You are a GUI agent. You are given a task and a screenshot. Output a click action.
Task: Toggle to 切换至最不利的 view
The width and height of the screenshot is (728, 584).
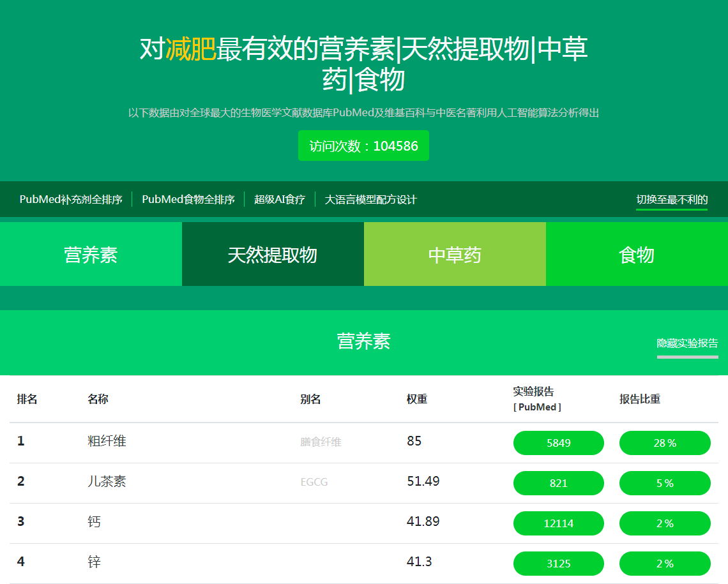pos(672,200)
